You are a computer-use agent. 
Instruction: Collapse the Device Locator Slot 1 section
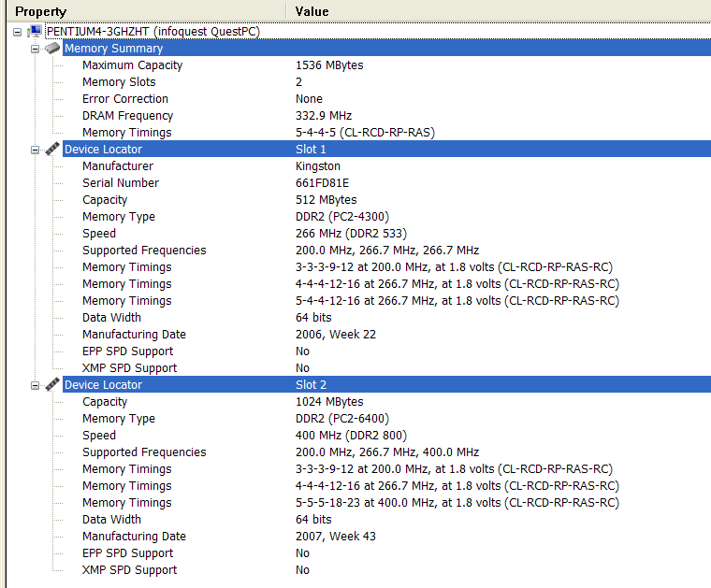point(35,150)
